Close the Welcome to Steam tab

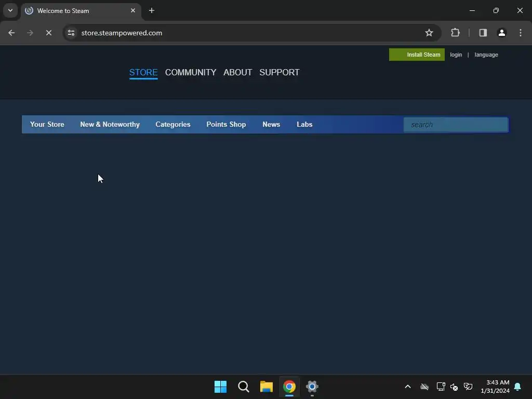[x=133, y=10]
